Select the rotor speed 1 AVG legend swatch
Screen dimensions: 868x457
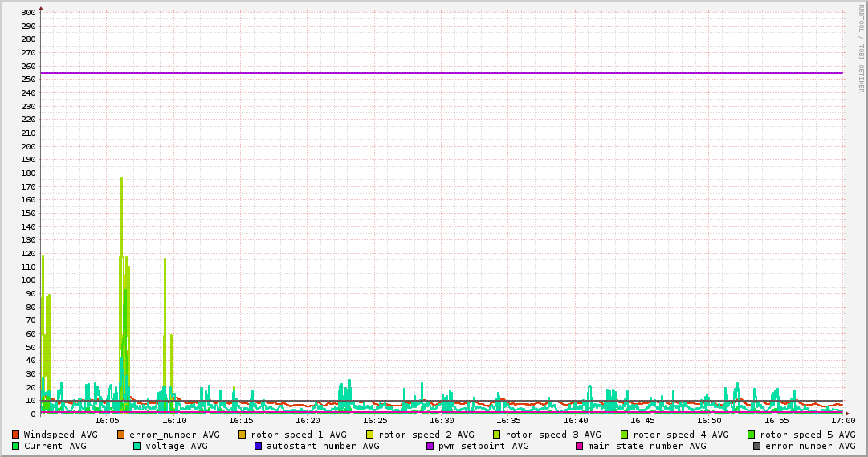click(x=242, y=435)
